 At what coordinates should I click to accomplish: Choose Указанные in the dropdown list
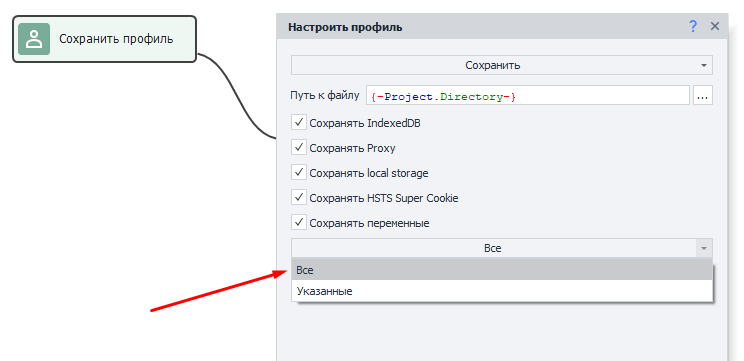coord(502,291)
